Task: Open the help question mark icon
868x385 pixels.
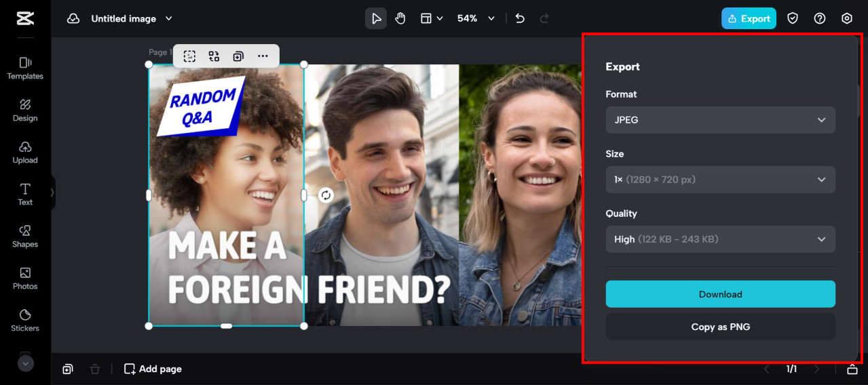Action: coord(820,18)
